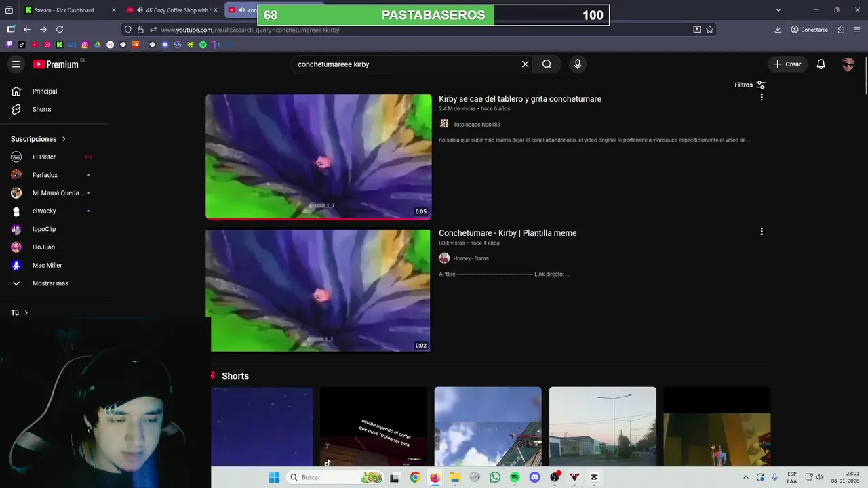
Task: Go to Shorts in the sidebar
Action: pyautogui.click(x=41, y=109)
